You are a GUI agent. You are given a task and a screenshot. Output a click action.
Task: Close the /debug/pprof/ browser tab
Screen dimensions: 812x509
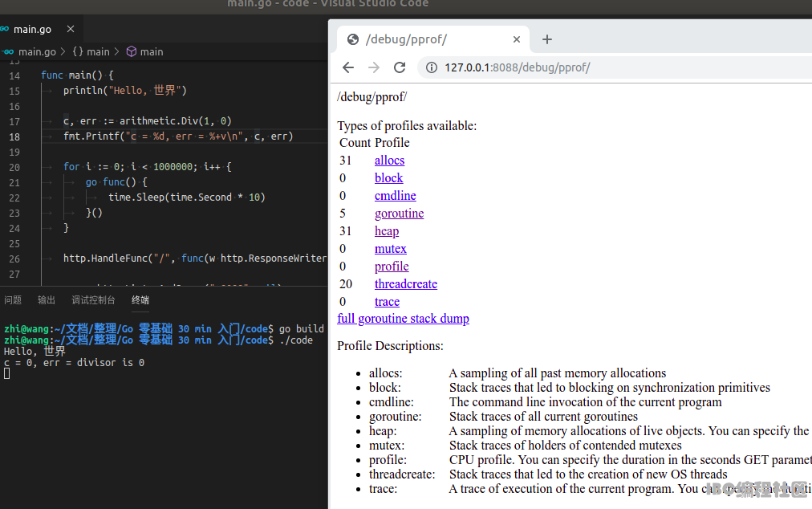tap(516, 39)
